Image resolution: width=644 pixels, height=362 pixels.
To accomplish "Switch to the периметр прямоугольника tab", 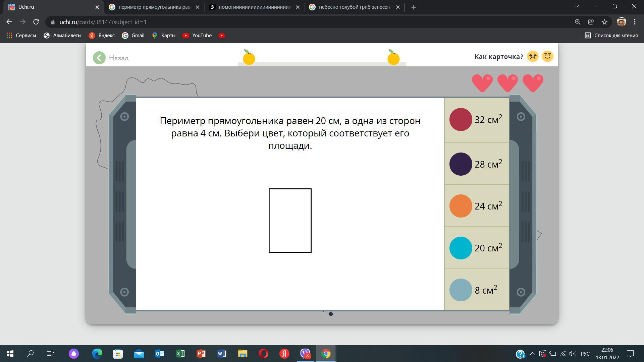I will click(154, 7).
